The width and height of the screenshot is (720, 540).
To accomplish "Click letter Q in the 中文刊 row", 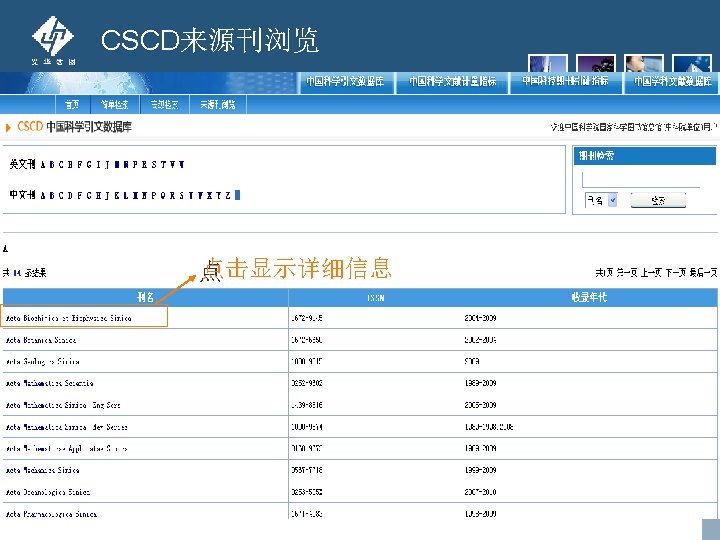I will (163, 195).
